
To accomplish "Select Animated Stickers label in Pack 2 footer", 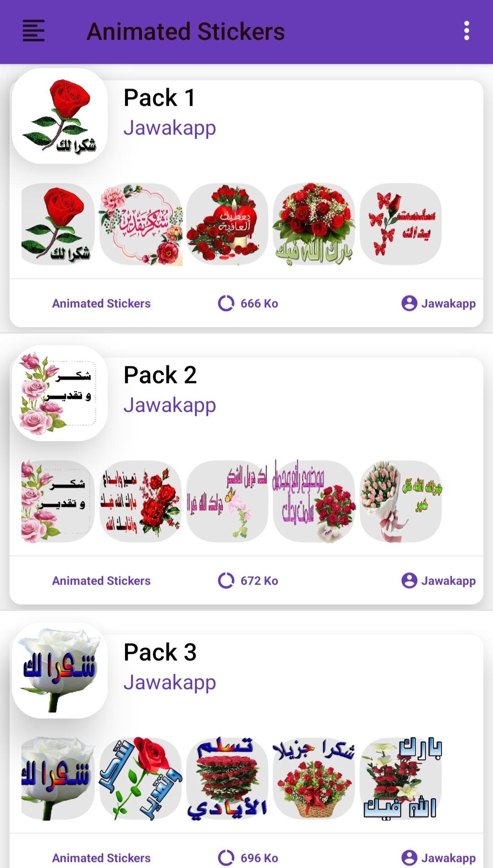I will [x=101, y=581].
